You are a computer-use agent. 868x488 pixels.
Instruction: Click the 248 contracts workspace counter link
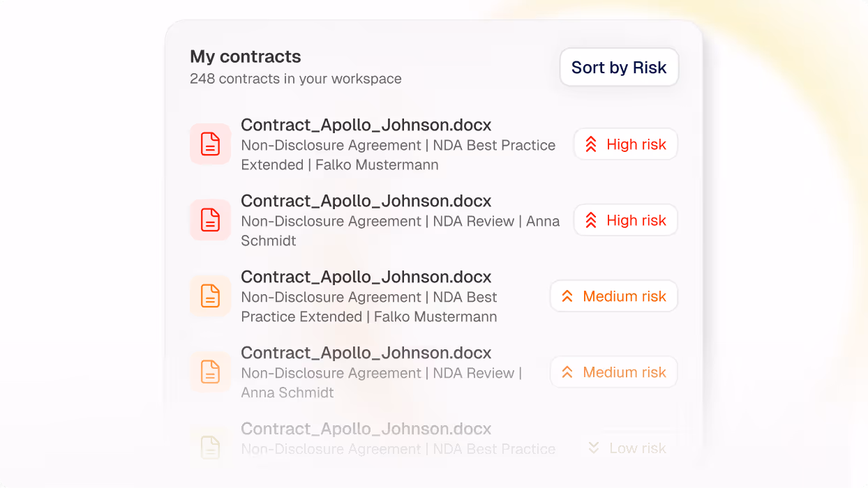295,79
